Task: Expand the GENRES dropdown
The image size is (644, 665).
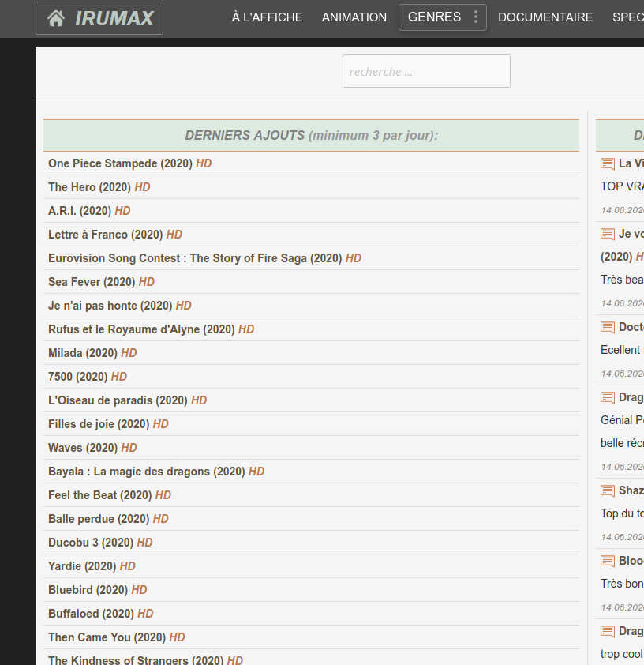Action: [442, 17]
